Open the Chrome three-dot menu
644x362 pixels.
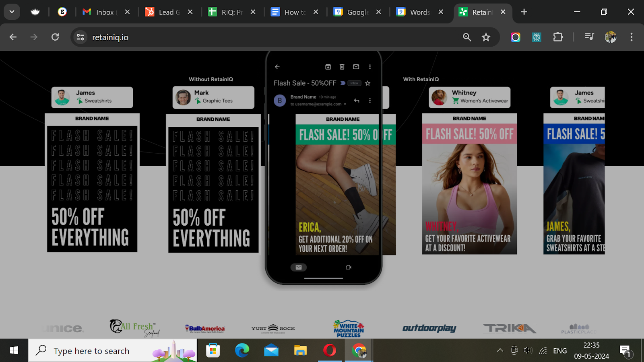pyautogui.click(x=632, y=37)
